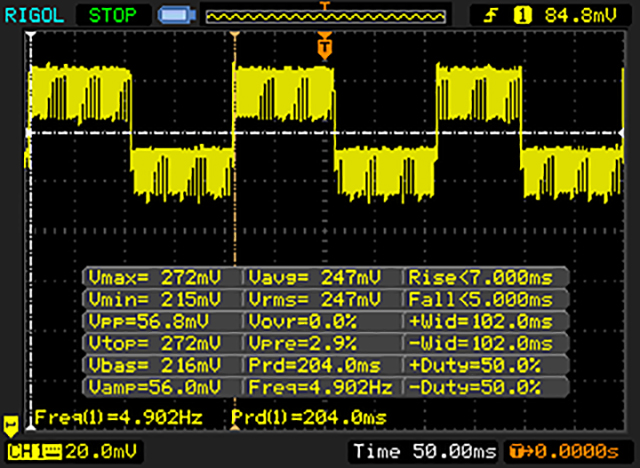Click the Freq(1)=4.902Hz bottom readout

coord(119,417)
